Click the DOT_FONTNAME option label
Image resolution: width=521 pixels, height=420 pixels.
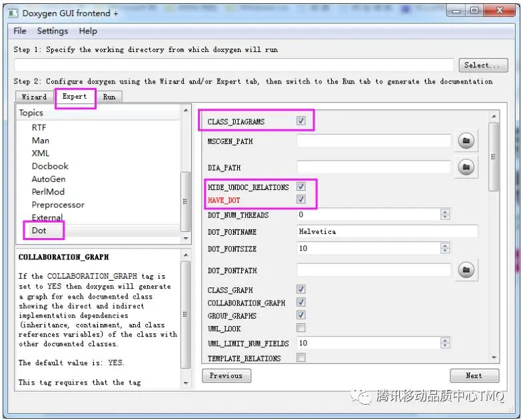232,232
